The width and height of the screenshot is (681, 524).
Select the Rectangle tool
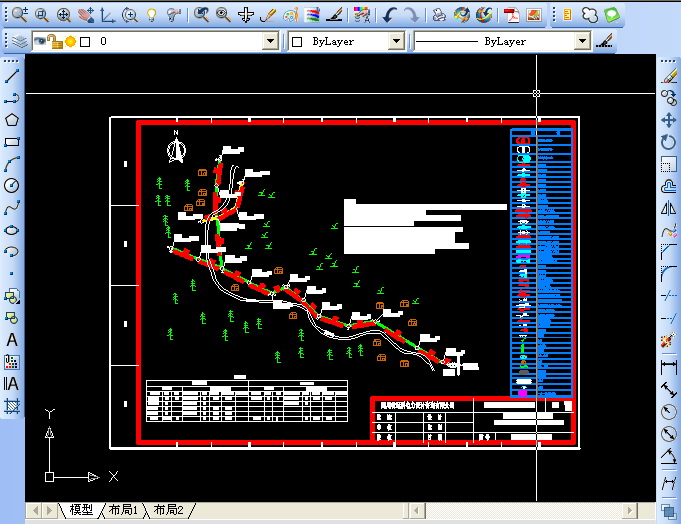(x=12, y=142)
